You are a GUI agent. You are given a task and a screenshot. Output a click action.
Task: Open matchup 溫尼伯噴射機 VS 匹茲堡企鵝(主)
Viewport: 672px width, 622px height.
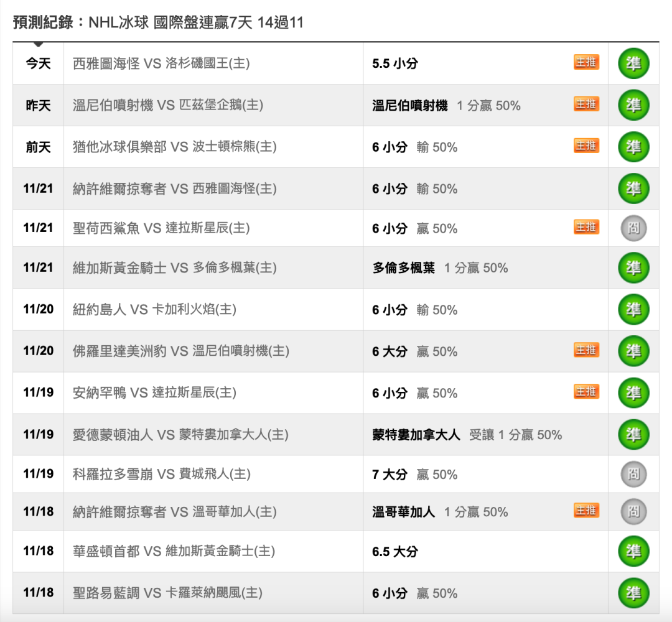168,105
